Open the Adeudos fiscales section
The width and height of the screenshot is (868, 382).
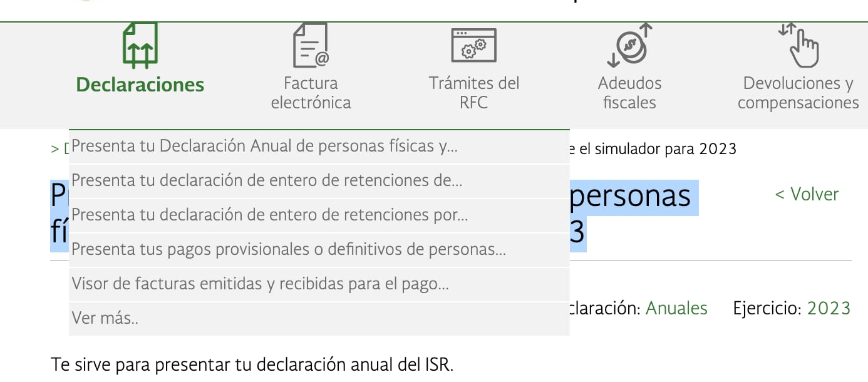pyautogui.click(x=629, y=92)
